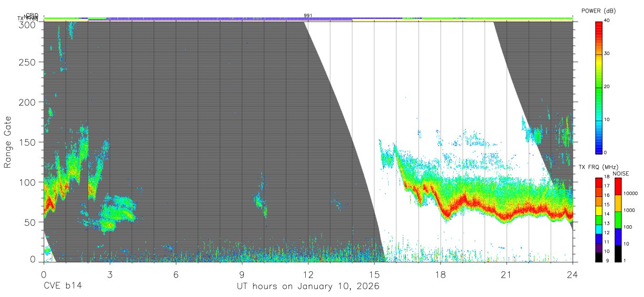Screen dimensions: 644x297
Task: Pick the red swatch in the NOISE legend
Action: tap(618, 186)
